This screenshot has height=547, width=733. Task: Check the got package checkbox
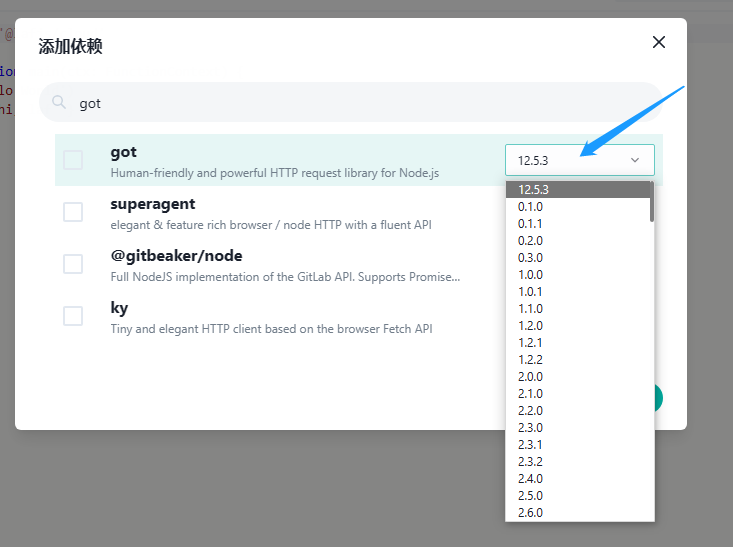pyautogui.click(x=73, y=160)
